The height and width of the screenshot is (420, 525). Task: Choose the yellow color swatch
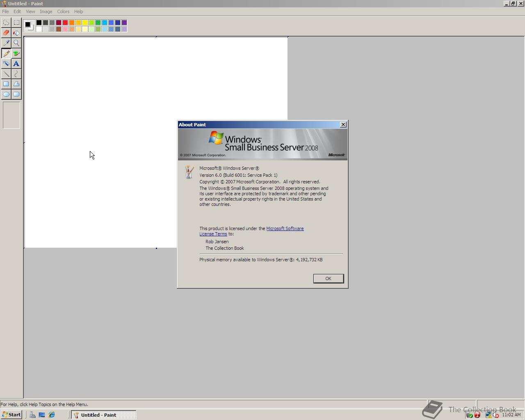[x=85, y=23]
